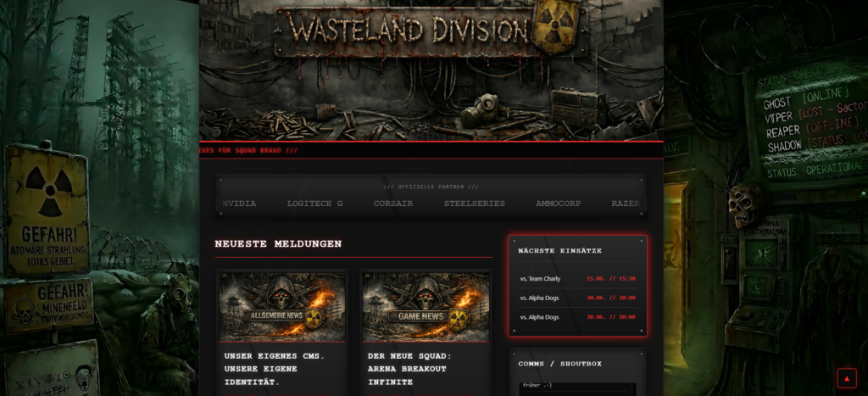Click the shoutbox message "früher :-)"
This screenshot has height=396, width=868.
point(537,385)
